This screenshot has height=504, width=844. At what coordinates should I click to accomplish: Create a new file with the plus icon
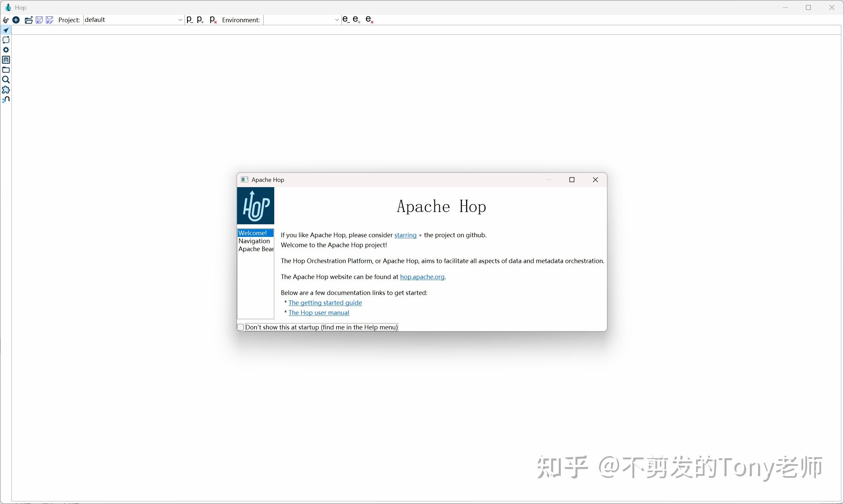[16, 20]
